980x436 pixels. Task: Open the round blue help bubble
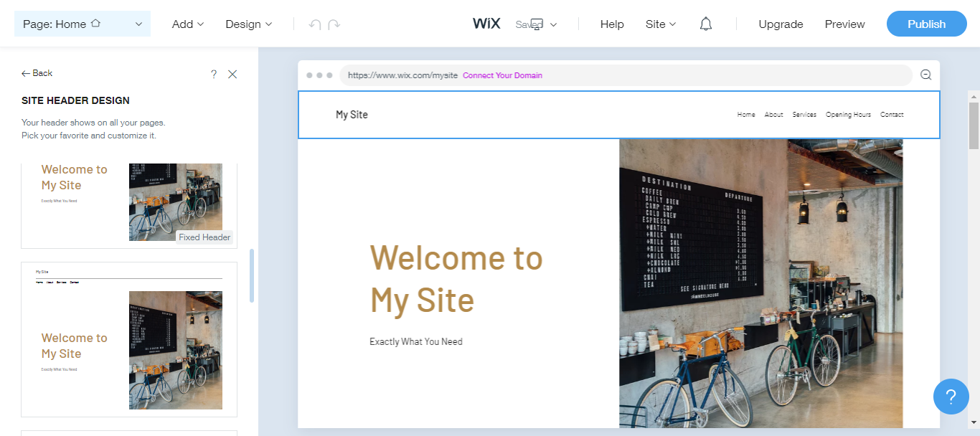(951, 397)
